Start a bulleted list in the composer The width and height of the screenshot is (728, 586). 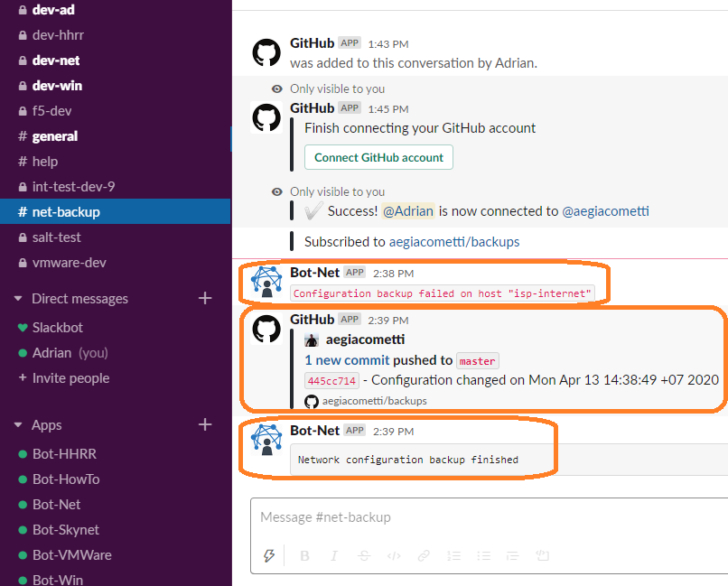(483, 555)
